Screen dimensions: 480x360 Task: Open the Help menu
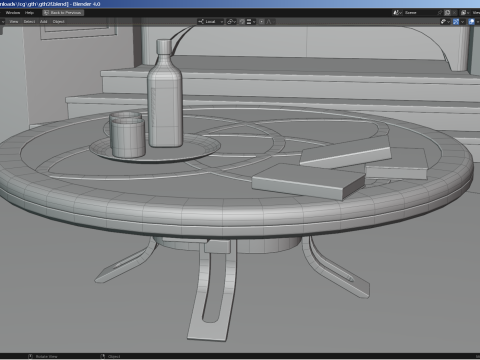point(29,13)
